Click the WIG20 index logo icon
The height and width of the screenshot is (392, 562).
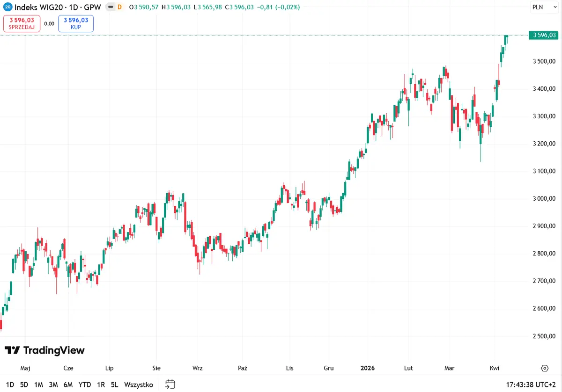[x=7, y=7]
